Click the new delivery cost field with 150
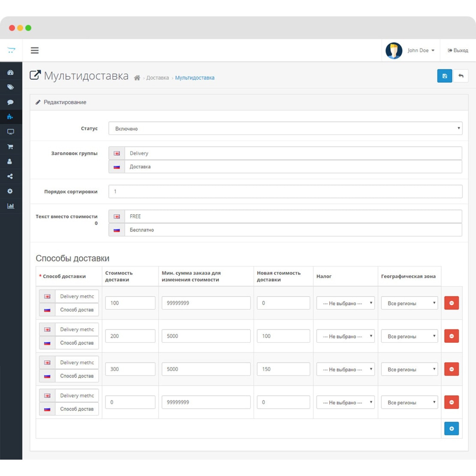476x476 pixels. [x=283, y=369]
